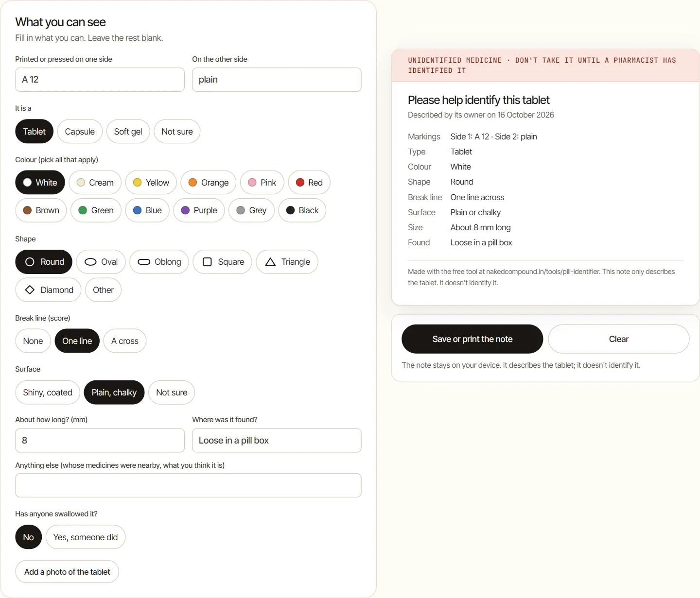This screenshot has height=598, width=700.
Task: Select the Yellow colour chip
Action: 151,183
